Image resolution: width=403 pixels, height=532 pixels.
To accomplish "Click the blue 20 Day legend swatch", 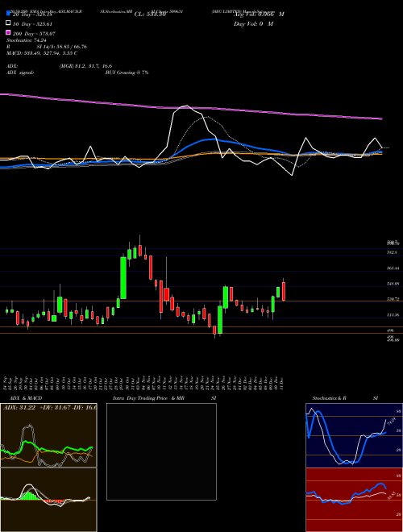I will [8, 14].
